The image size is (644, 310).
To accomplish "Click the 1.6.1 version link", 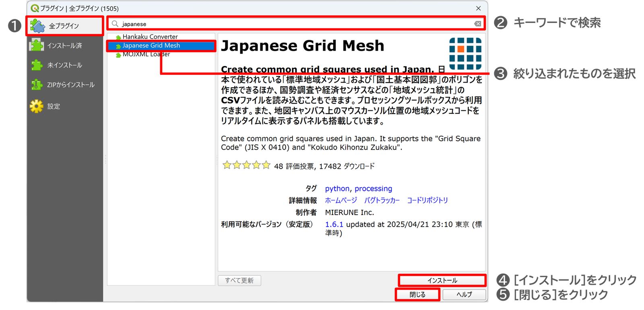I will pos(334,224).
